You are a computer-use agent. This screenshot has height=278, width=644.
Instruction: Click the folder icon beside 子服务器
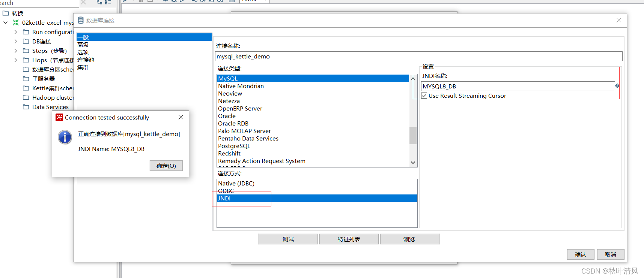click(x=26, y=79)
